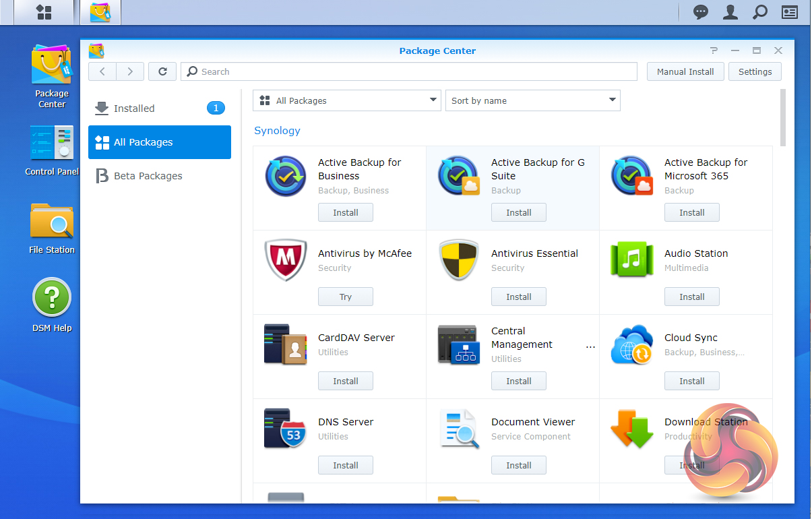Install Active Backup for Microsoft 365

pyautogui.click(x=692, y=212)
